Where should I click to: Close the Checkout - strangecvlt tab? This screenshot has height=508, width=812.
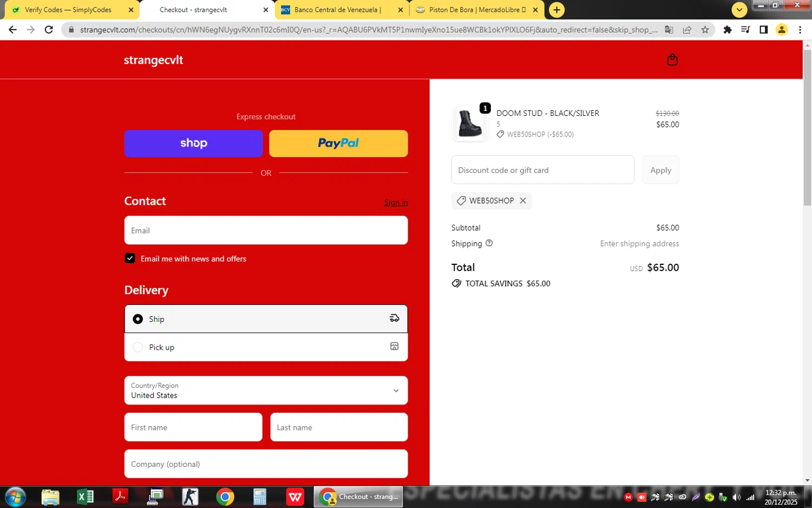[x=266, y=10]
